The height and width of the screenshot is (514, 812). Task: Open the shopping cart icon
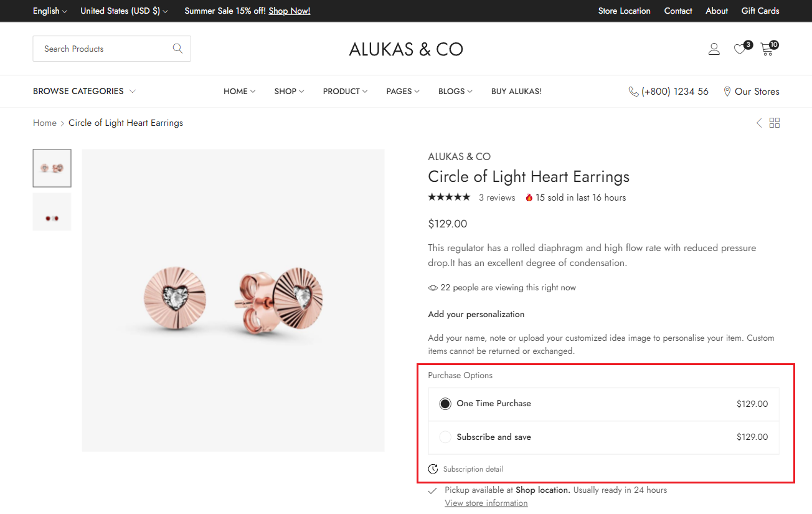767,49
